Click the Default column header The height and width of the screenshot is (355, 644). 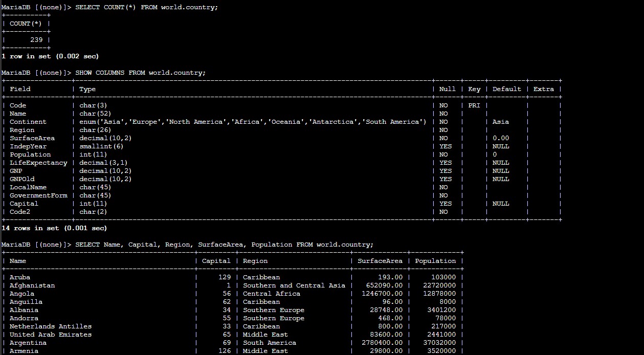pyautogui.click(x=506, y=88)
